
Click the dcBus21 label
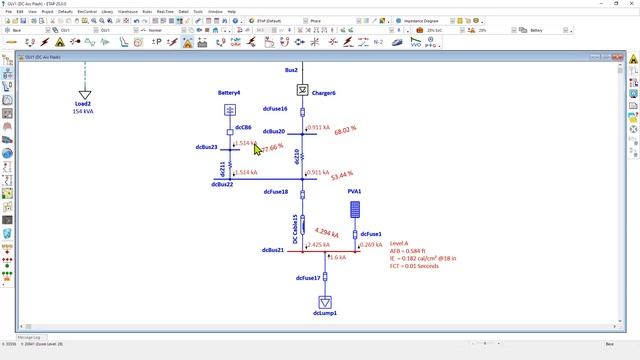(273, 250)
